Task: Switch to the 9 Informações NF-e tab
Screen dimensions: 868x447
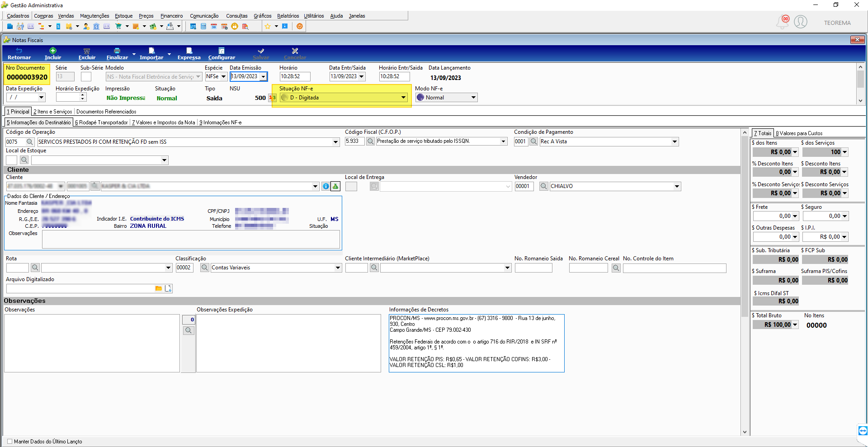Action: tap(221, 122)
